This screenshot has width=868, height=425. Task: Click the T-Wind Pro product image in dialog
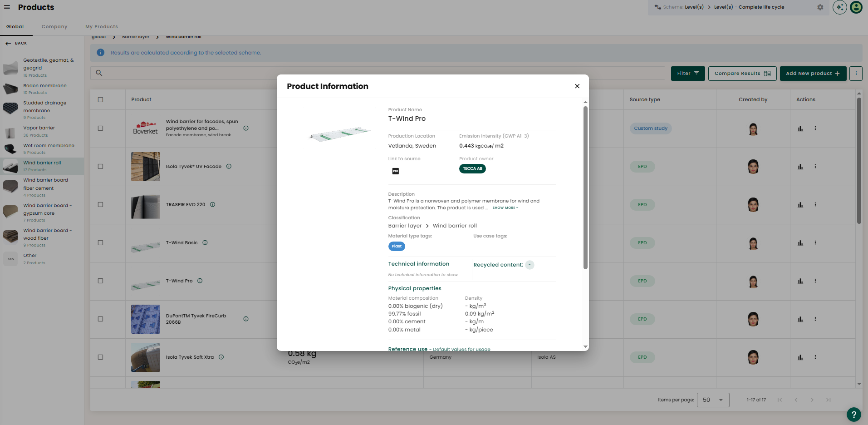(x=340, y=134)
